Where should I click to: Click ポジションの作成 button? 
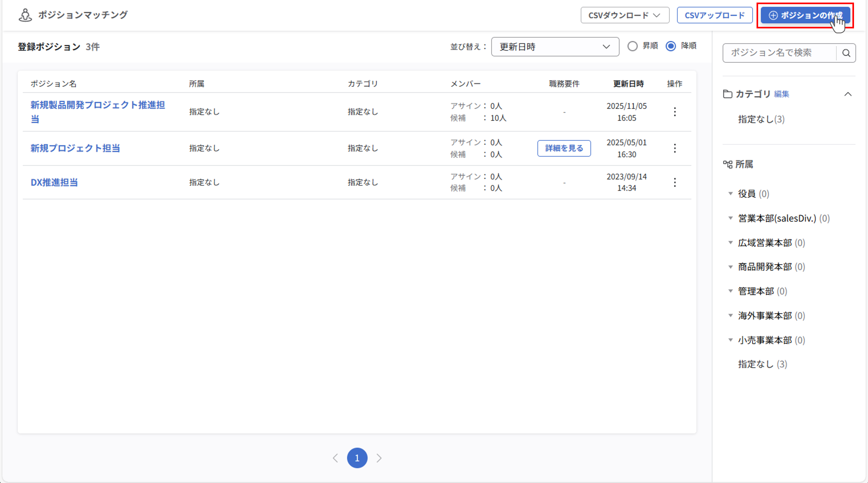tap(805, 15)
